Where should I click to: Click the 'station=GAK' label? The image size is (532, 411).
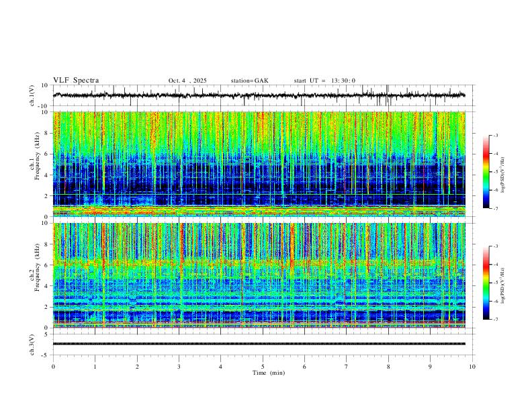pyautogui.click(x=249, y=81)
